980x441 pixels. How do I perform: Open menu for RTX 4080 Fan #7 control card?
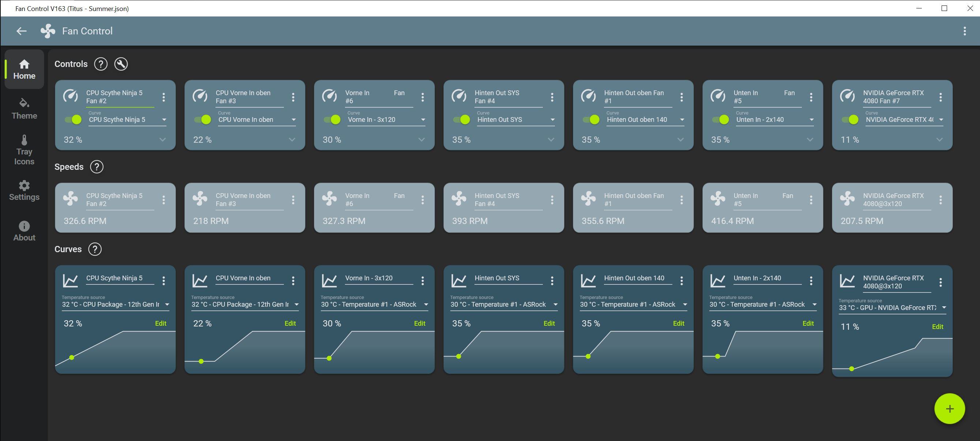[940, 97]
